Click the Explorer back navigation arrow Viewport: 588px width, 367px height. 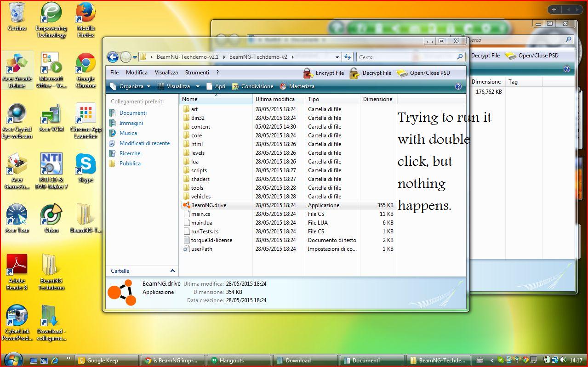click(x=113, y=57)
